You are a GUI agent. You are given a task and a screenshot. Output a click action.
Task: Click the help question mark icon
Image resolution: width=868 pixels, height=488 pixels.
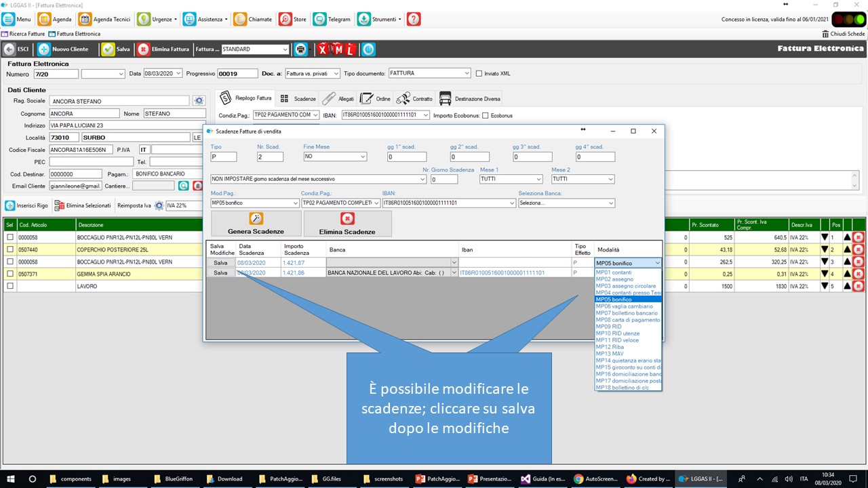pos(414,20)
